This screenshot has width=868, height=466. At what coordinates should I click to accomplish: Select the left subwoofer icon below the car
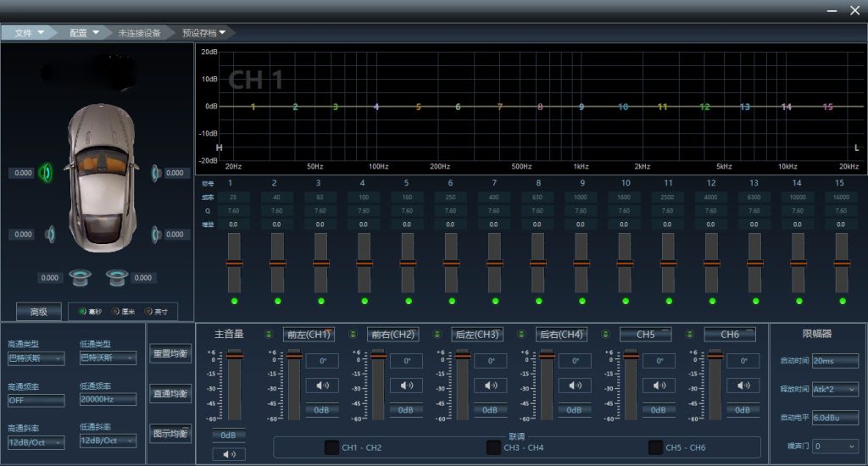pyautogui.click(x=80, y=277)
